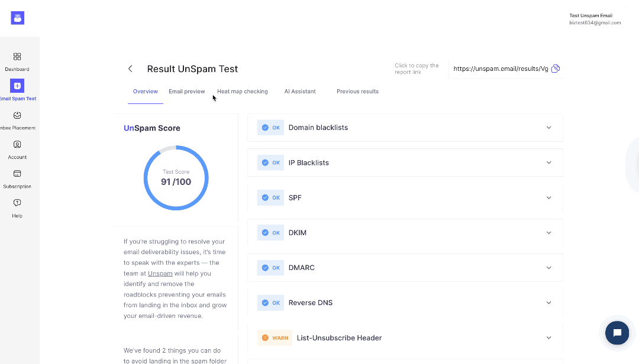
Task: Open the Dashboard sidebar icon
Action: point(17,57)
